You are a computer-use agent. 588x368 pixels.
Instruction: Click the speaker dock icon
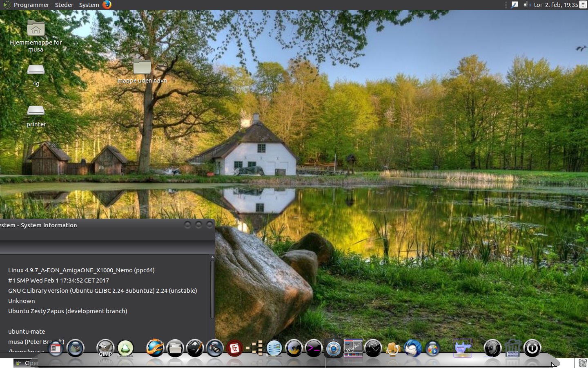tap(492, 348)
